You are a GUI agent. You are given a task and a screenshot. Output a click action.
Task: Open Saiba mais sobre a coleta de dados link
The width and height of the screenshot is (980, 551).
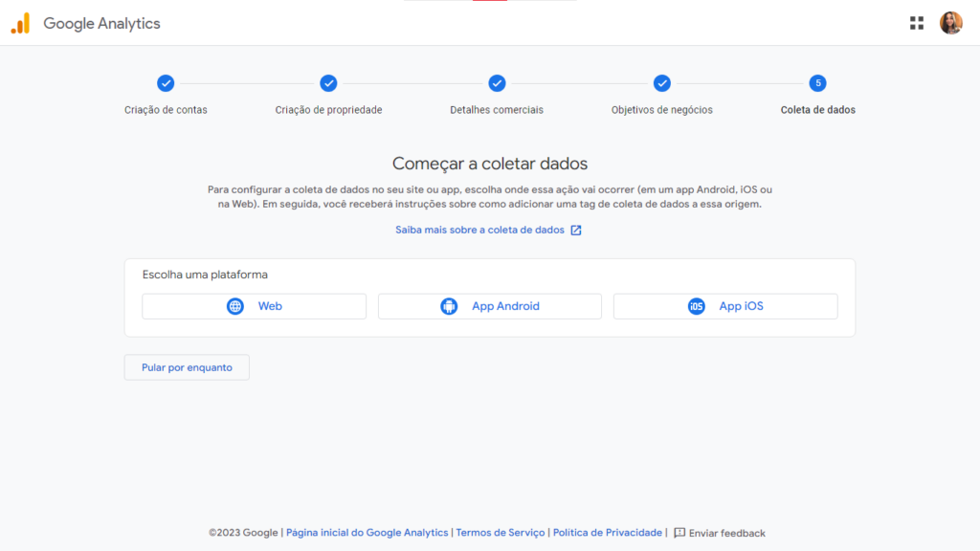[479, 230]
